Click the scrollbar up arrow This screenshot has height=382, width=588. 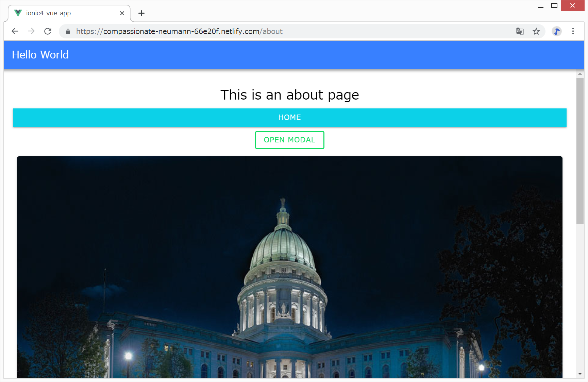tap(580, 74)
